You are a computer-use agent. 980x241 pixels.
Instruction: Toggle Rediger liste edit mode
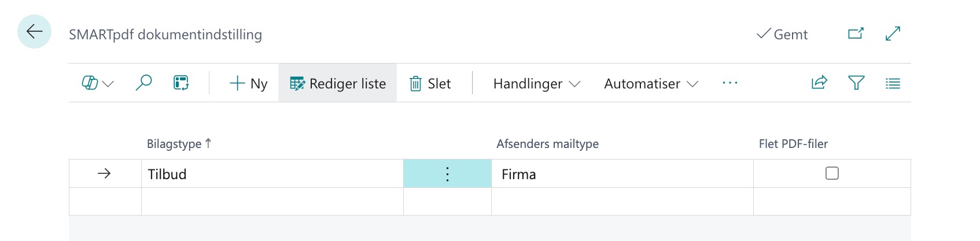point(338,84)
